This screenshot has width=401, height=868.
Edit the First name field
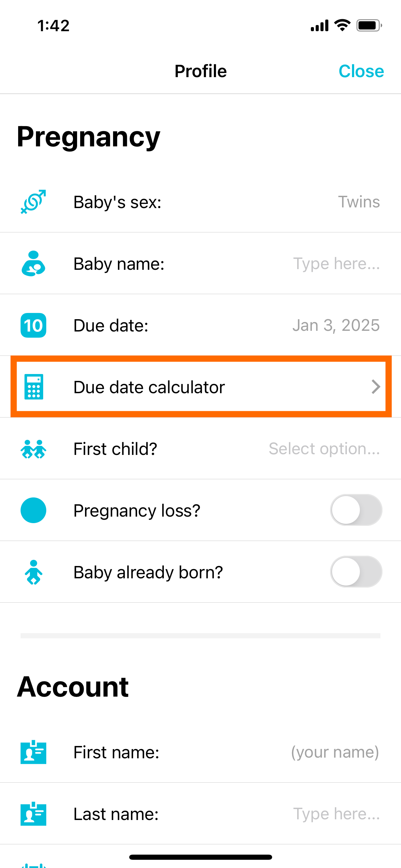(335, 752)
